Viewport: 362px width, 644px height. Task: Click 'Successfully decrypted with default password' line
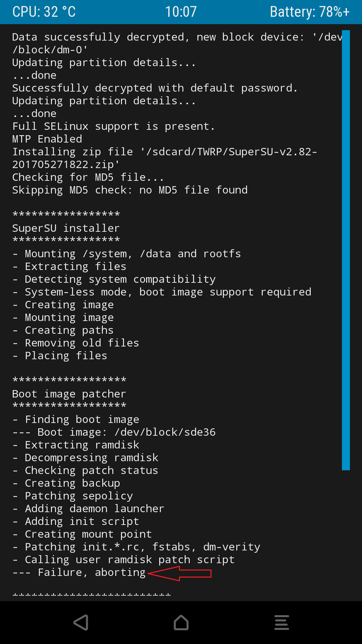click(x=155, y=88)
